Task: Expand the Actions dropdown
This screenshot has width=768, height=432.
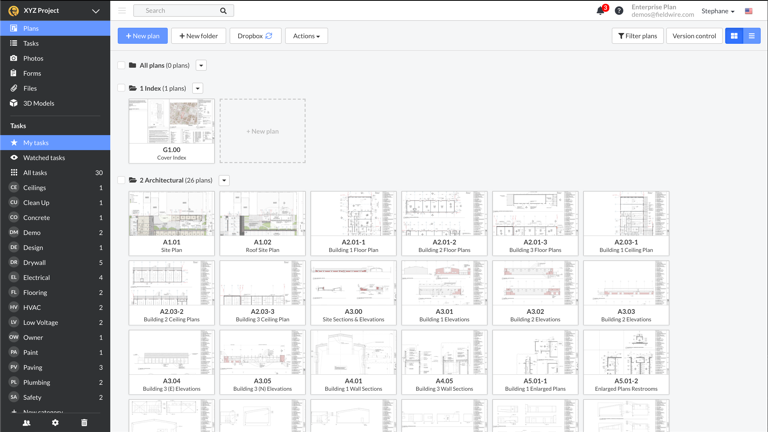Action: pyautogui.click(x=306, y=36)
